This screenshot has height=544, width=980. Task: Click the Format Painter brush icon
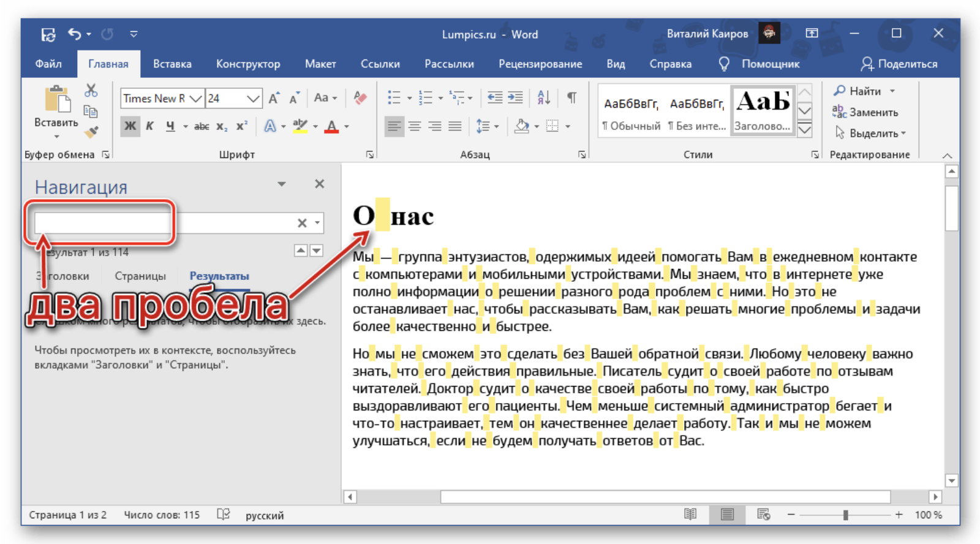click(x=91, y=132)
